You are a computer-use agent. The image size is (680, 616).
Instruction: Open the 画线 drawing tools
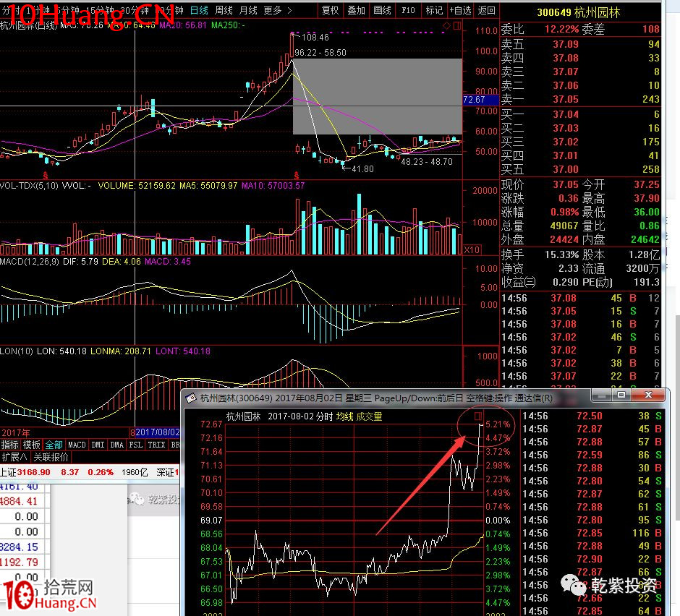tap(382, 10)
